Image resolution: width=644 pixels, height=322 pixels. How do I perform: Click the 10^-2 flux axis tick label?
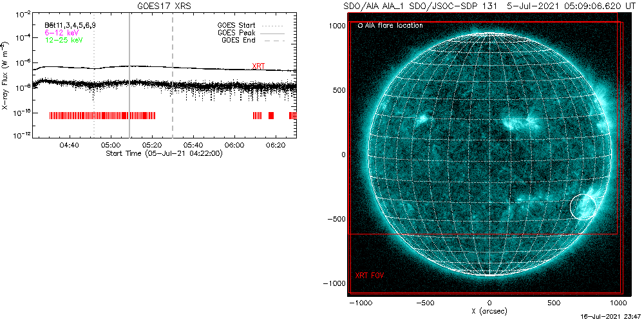pos(23,14)
